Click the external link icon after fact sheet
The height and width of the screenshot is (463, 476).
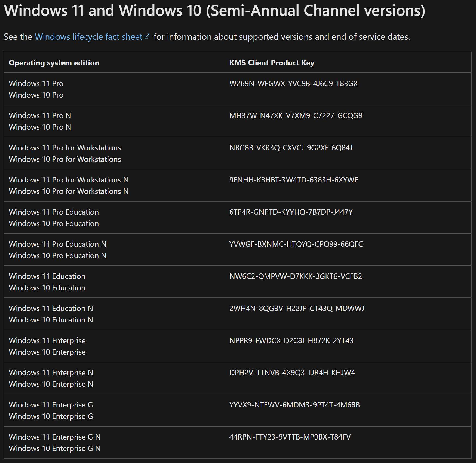point(147,36)
